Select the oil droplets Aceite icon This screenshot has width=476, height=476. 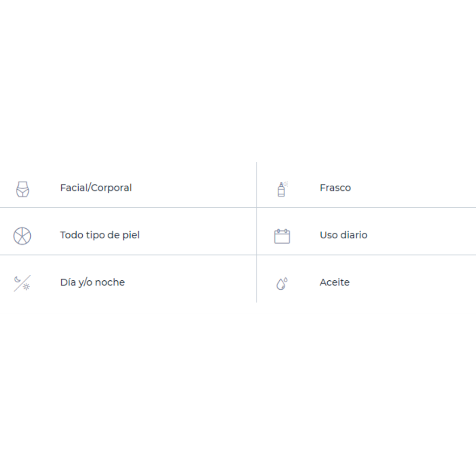[x=282, y=284]
